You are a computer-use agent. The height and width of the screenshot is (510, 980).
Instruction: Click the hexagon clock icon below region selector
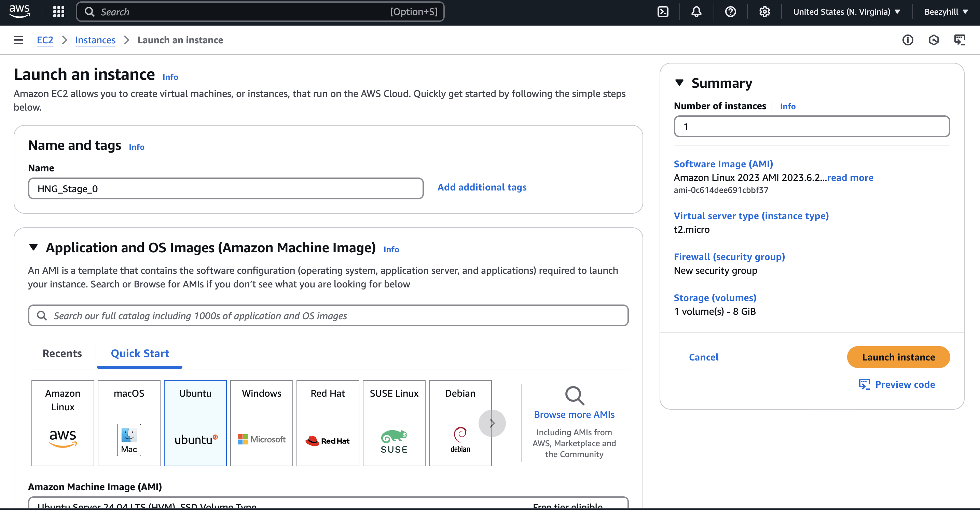(x=934, y=40)
